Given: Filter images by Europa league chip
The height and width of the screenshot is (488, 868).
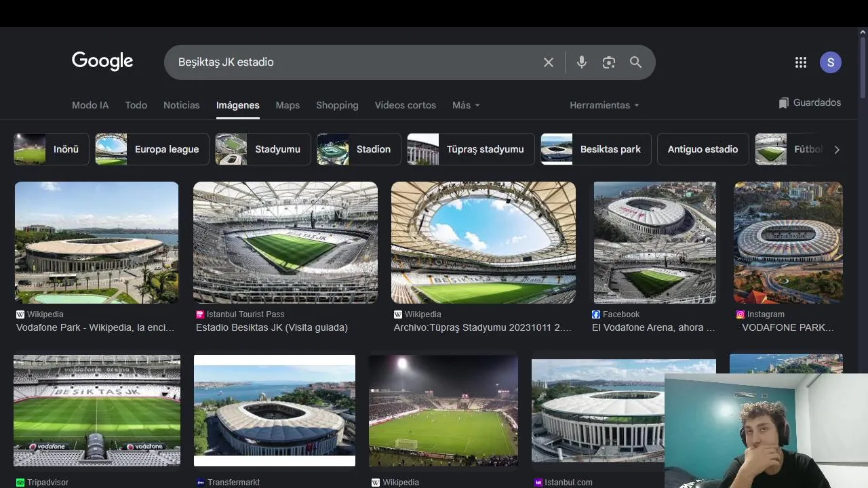Looking at the screenshot, I should (x=152, y=149).
